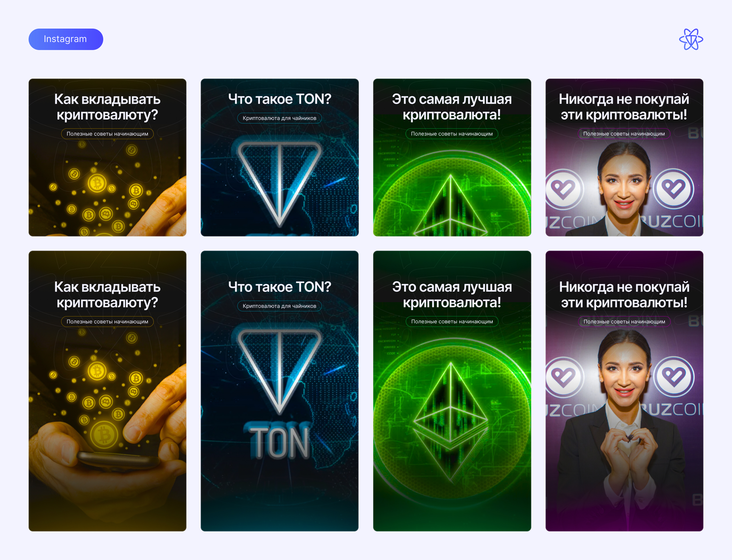Open square Bitcoin card 'Как вкладывать криптовалюту?'
Viewport: 732px width, 560px height.
coord(107,157)
